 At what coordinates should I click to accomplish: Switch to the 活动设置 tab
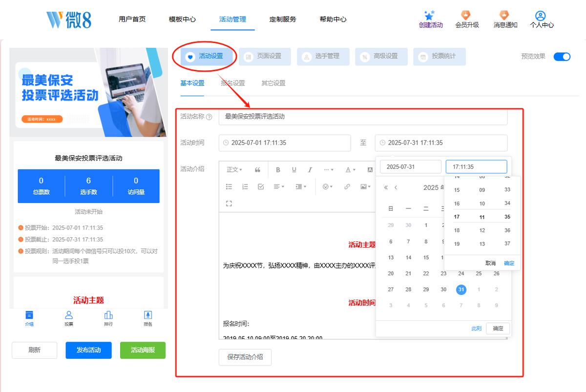(207, 57)
